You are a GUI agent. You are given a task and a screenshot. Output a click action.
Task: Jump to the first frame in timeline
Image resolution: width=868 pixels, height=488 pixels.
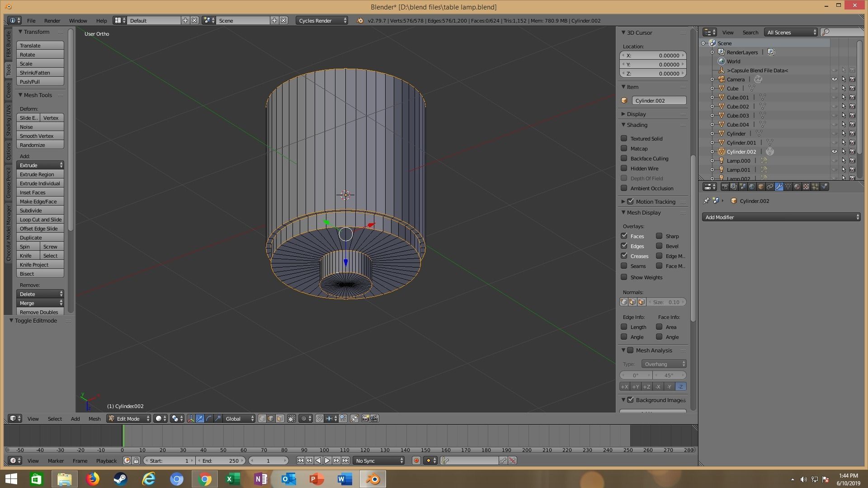click(300, 460)
